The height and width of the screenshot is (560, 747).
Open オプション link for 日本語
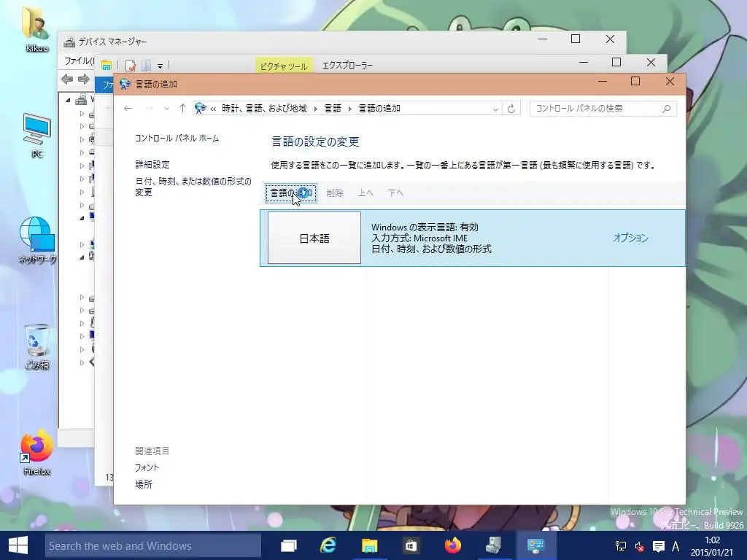(x=631, y=238)
